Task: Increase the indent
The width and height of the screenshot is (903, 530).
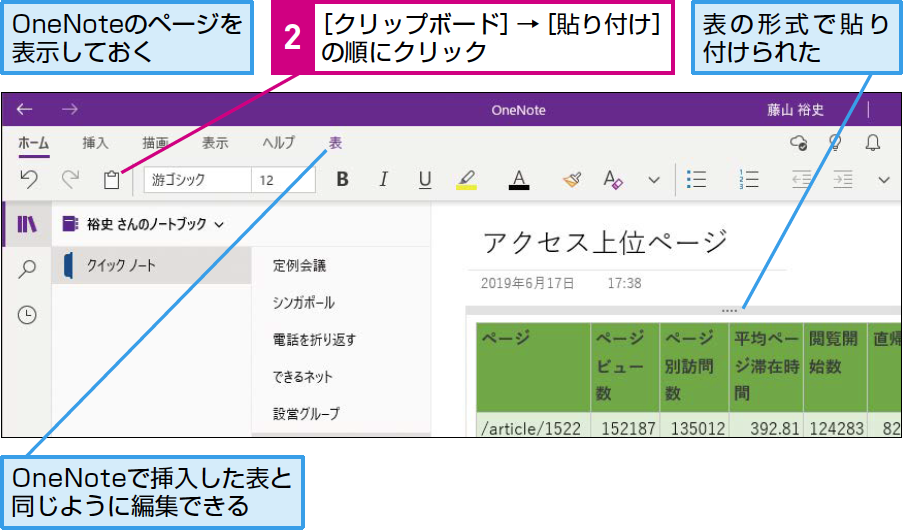Action: [843, 180]
